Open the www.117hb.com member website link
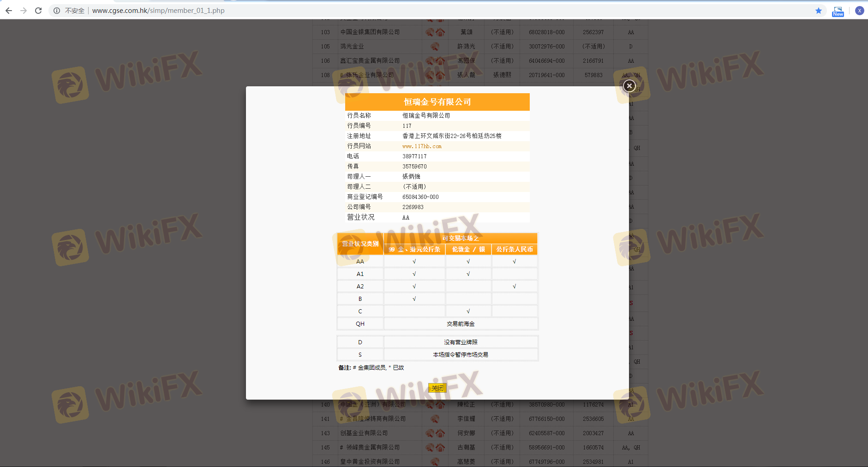The width and height of the screenshot is (868, 467). click(422, 146)
